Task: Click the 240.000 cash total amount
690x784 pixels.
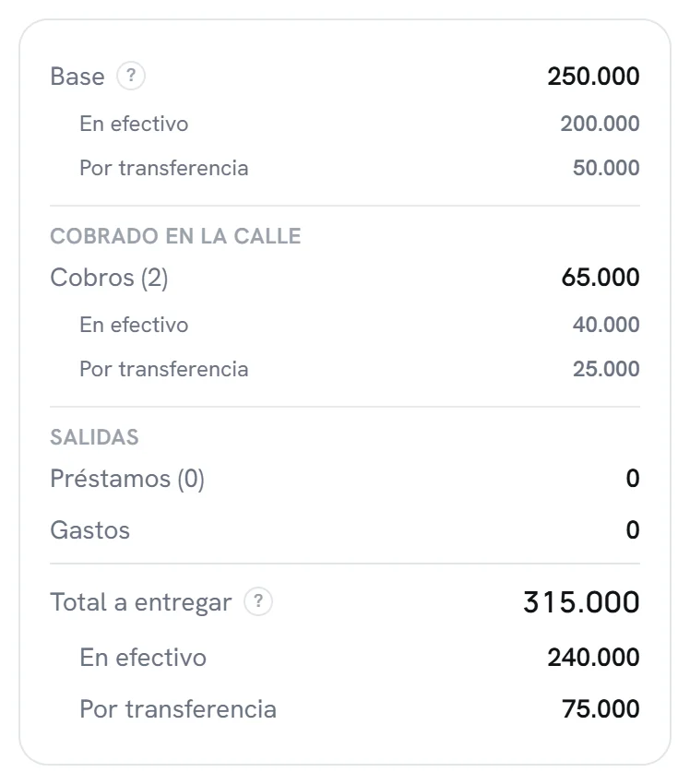Action: (593, 658)
